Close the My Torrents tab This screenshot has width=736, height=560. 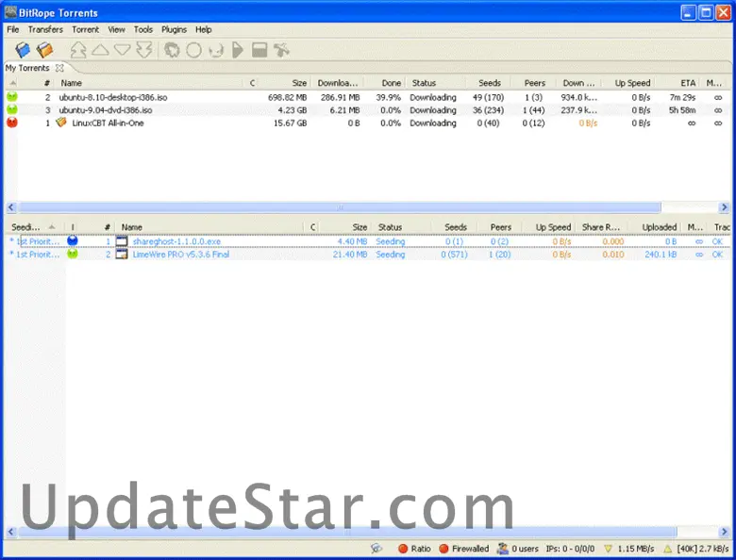click(x=59, y=68)
